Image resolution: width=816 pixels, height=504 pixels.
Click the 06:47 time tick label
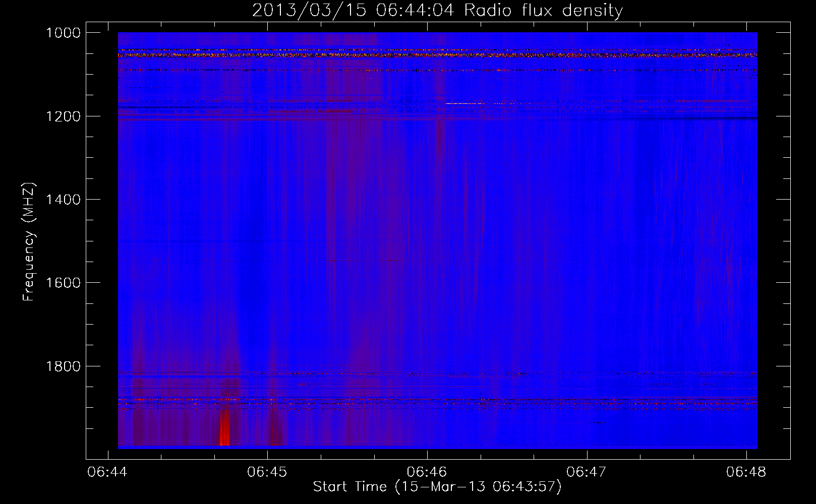586,472
